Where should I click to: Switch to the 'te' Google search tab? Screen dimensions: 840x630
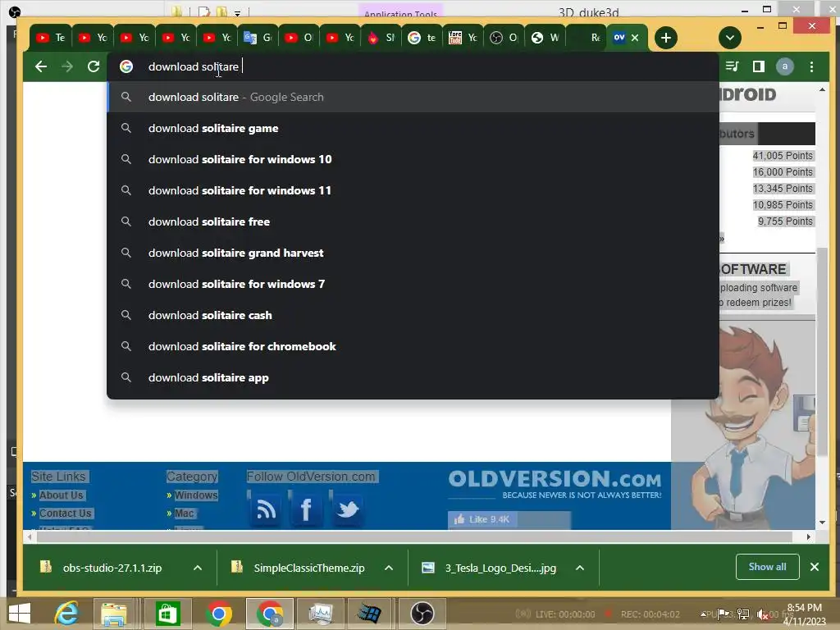tap(422, 38)
